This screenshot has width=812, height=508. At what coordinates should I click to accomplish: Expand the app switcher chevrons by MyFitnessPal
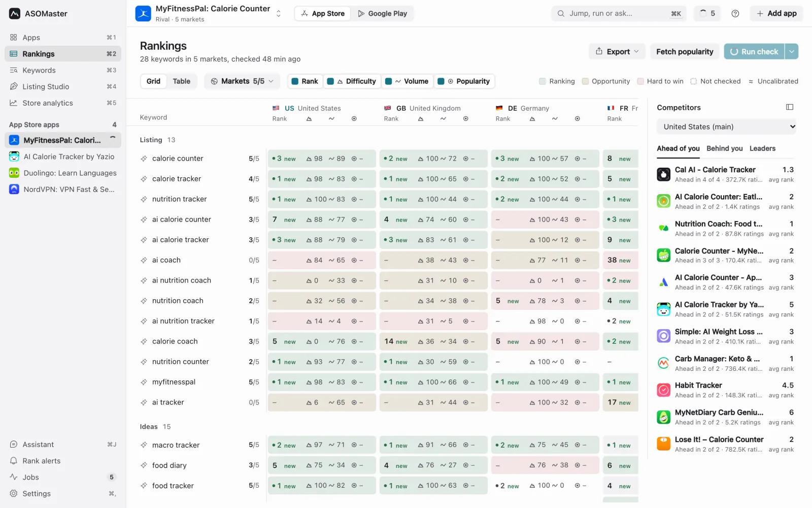278,14
